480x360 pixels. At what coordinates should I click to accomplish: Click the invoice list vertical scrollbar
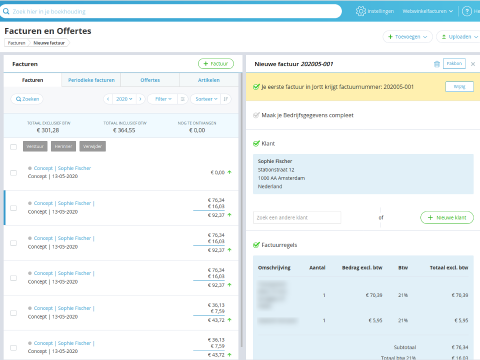241,210
